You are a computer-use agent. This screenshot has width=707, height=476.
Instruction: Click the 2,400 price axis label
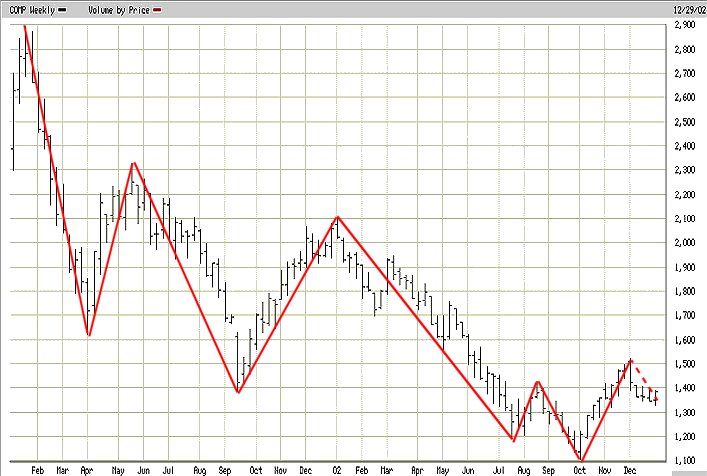tap(685, 146)
